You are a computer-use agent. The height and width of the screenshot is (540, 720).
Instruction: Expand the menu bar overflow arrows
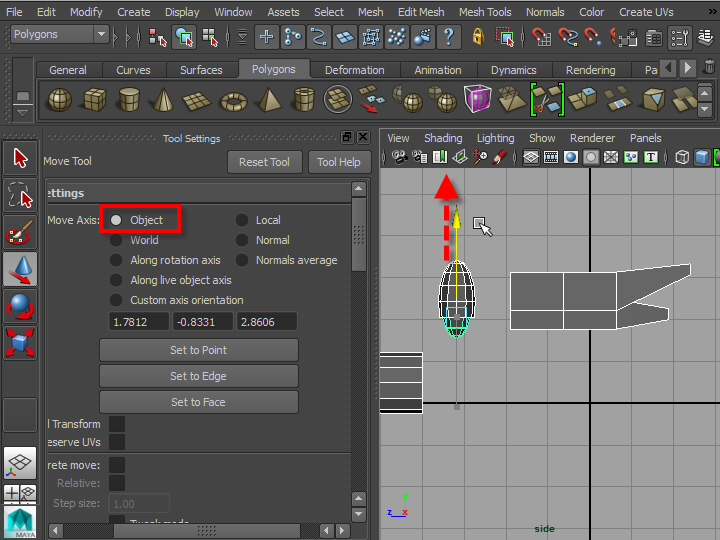click(712, 12)
